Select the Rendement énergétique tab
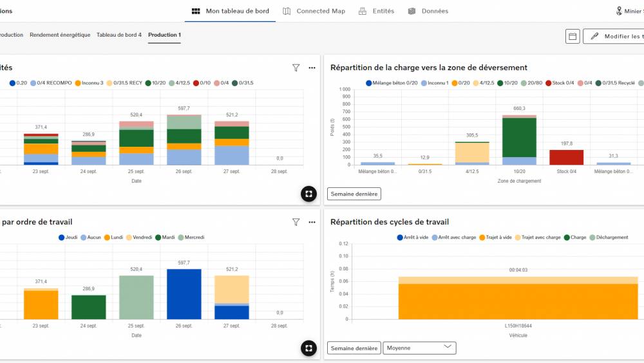 [60, 35]
